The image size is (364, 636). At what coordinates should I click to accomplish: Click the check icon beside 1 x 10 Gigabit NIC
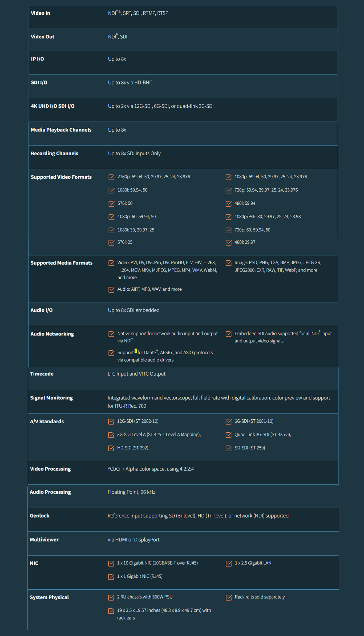click(111, 563)
